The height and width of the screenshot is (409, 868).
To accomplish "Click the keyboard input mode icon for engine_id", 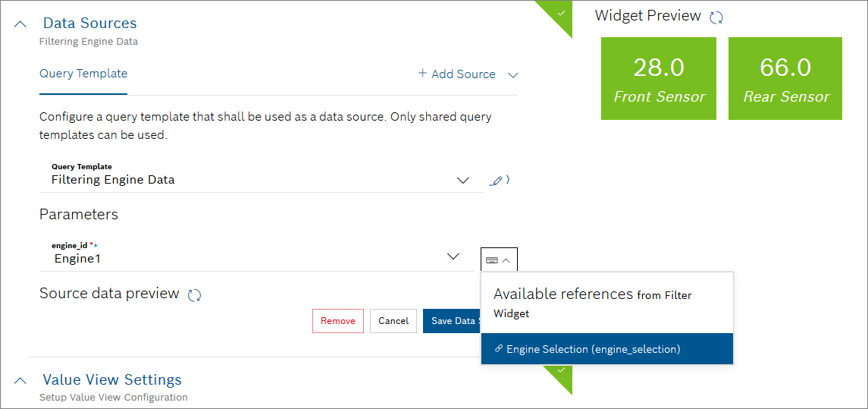I will (492, 260).
